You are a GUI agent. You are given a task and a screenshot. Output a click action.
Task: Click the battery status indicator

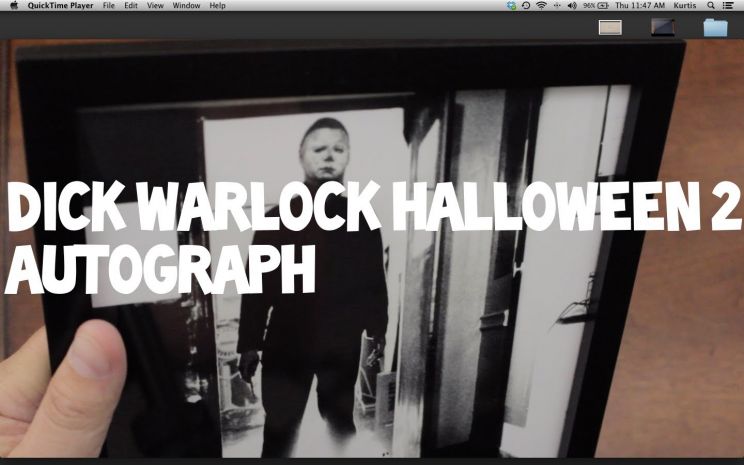596,6
